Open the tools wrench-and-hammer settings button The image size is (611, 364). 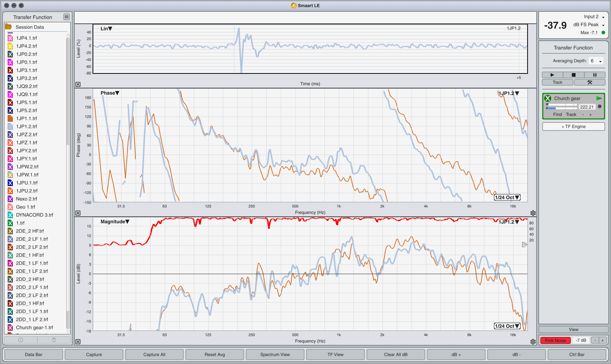coord(589,82)
